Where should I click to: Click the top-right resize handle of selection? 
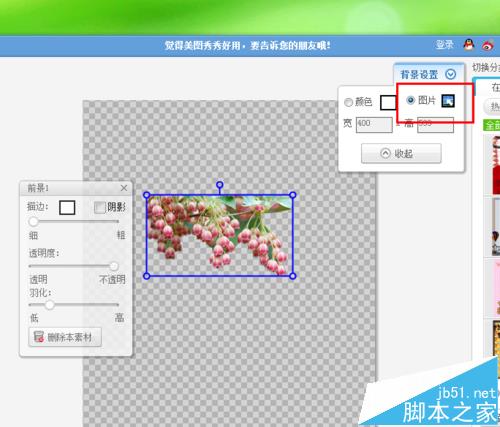coord(293,195)
